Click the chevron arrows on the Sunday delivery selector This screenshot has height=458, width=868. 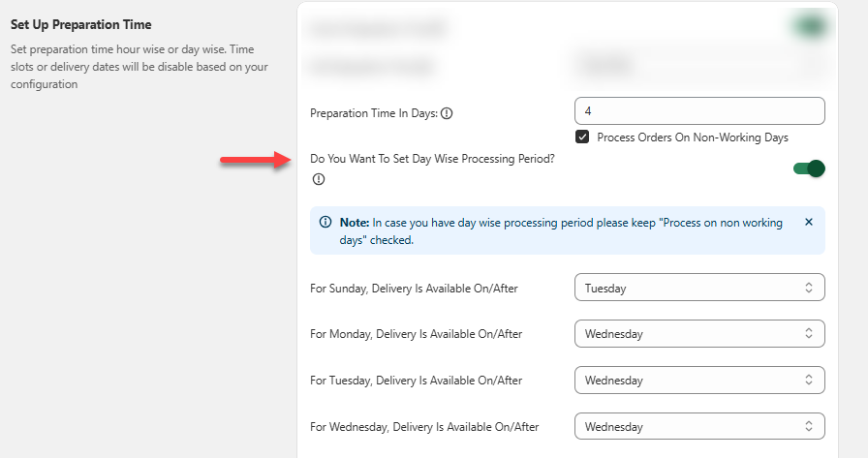pos(809,288)
